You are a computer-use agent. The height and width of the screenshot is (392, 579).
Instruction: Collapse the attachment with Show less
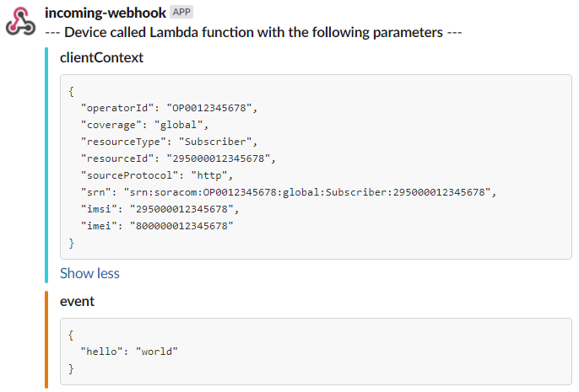89,273
